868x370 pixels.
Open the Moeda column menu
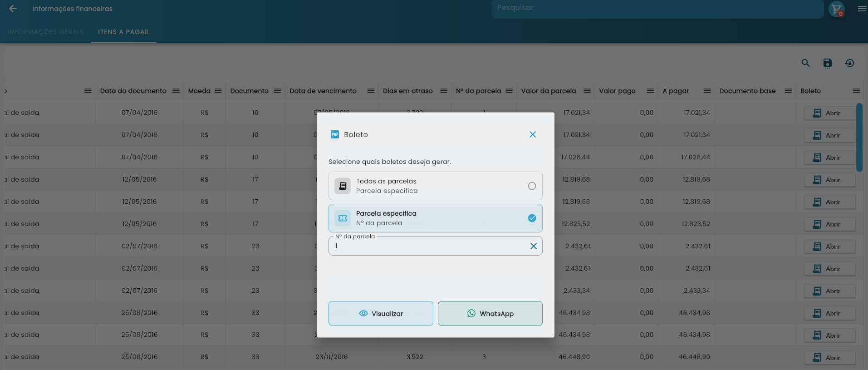[218, 91]
